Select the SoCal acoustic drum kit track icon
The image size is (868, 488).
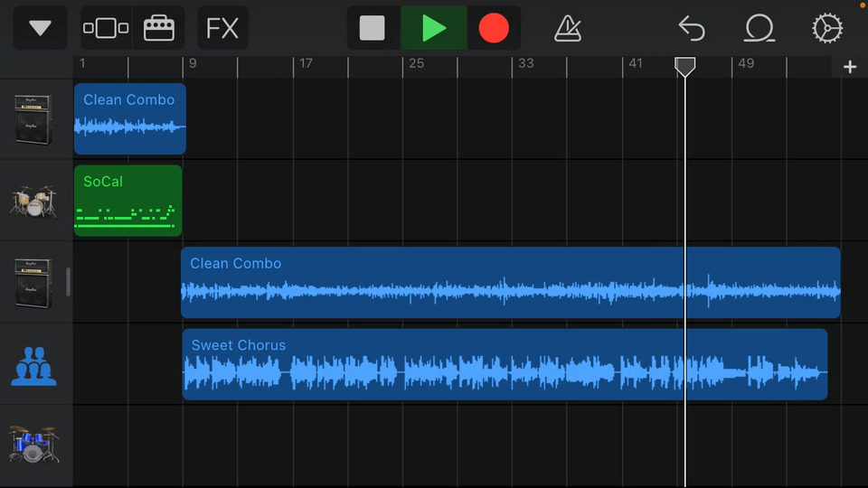coord(33,202)
